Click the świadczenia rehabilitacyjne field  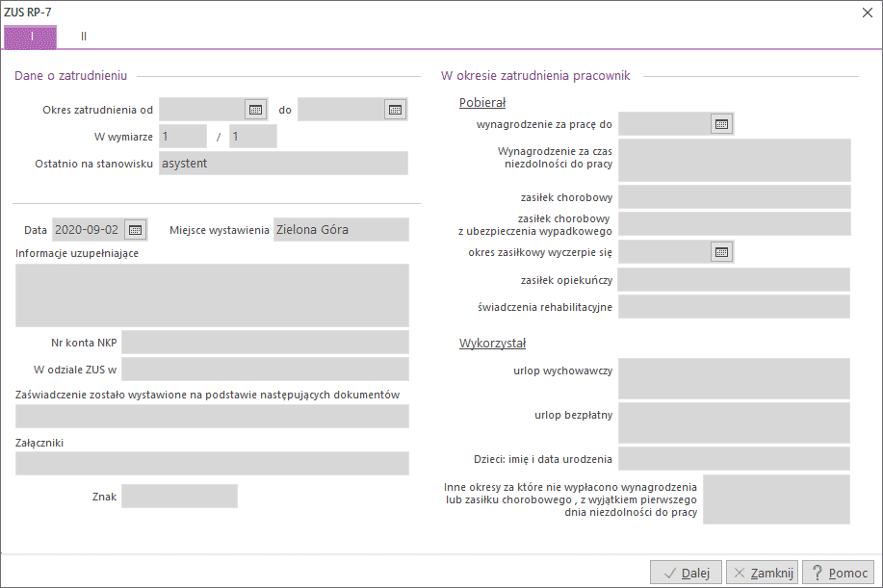click(x=735, y=307)
